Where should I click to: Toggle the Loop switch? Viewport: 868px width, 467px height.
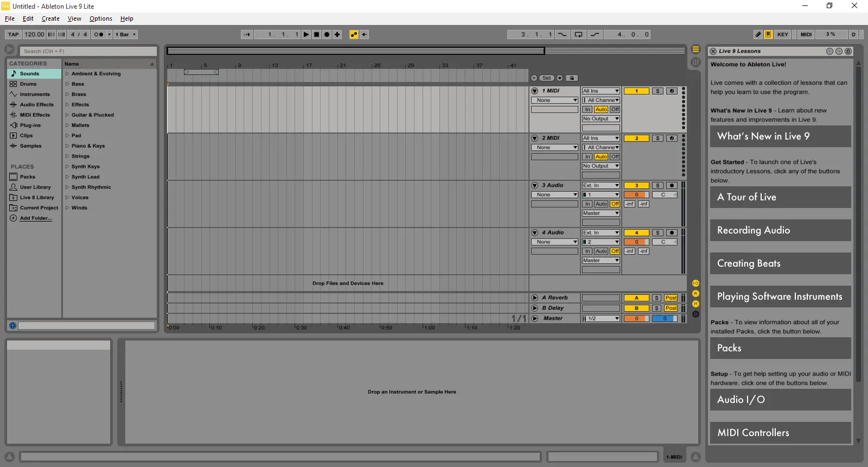tap(579, 34)
